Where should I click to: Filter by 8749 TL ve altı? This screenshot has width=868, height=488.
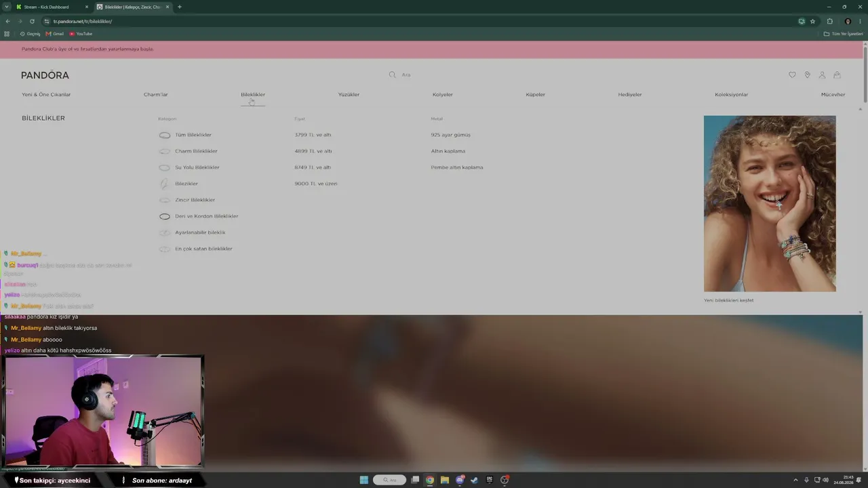coord(313,167)
